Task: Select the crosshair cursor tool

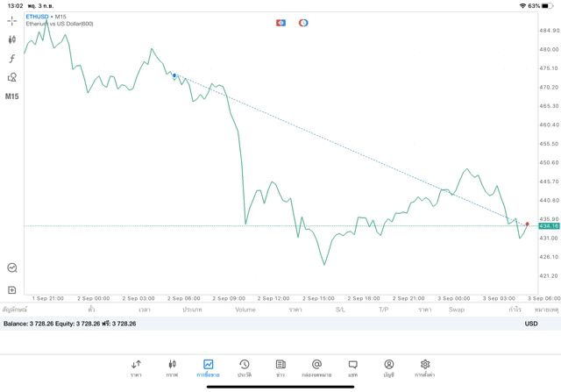Action: click(x=12, y=21)
